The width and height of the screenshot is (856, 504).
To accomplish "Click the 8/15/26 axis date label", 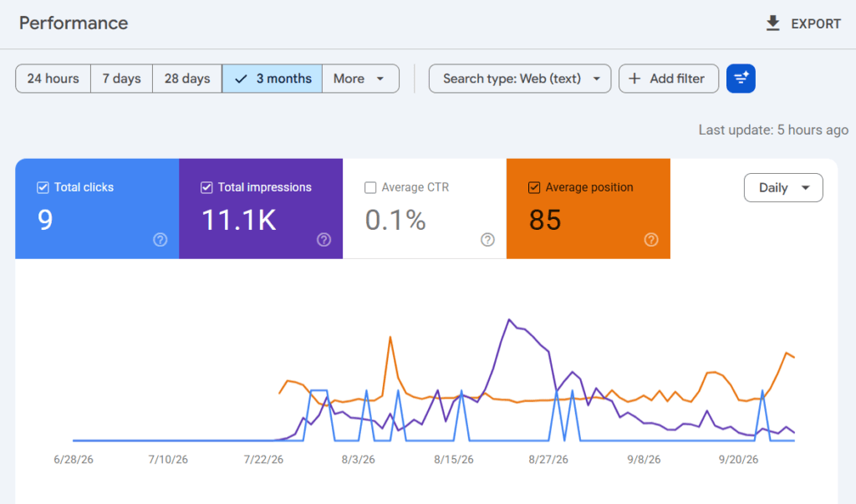I will [454, 460].
